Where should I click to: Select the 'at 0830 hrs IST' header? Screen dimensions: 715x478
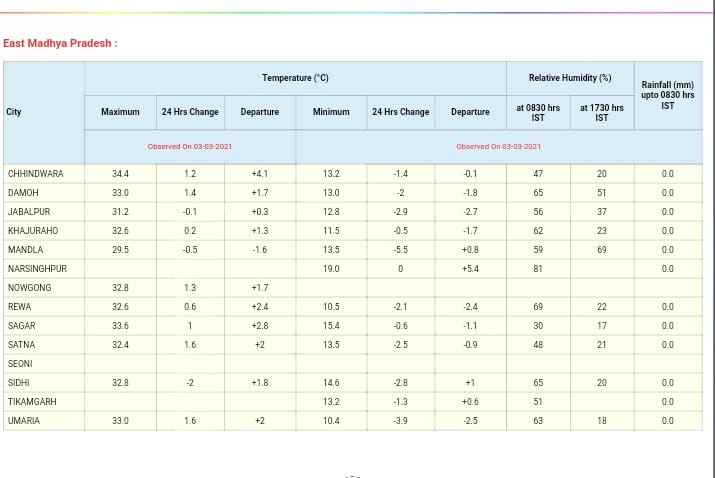click(x=537, y=112)
